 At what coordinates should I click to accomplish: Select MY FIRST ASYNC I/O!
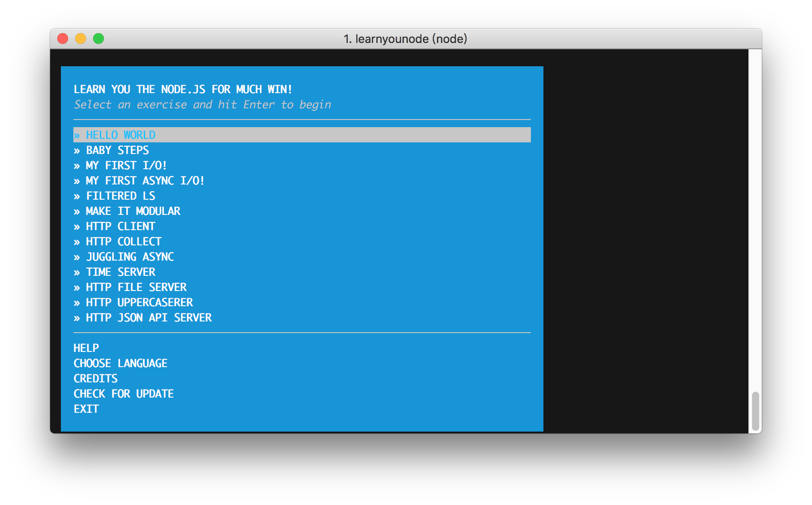pyautogui.click(x=145, y=180)
